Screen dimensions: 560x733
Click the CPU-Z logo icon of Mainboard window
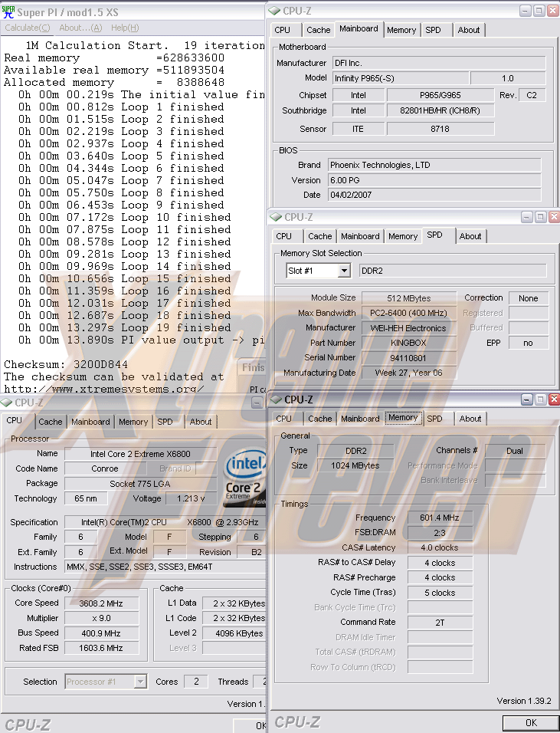tap(274, 10)
